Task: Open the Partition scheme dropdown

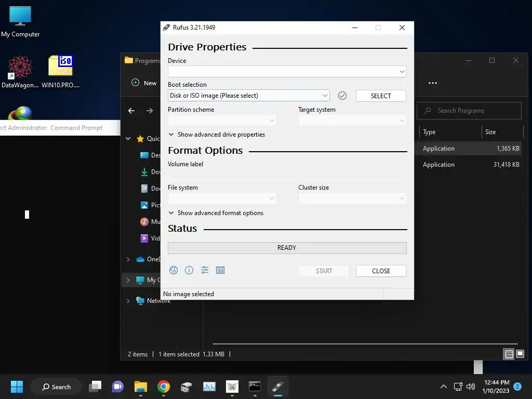Action: coord(222,121)
